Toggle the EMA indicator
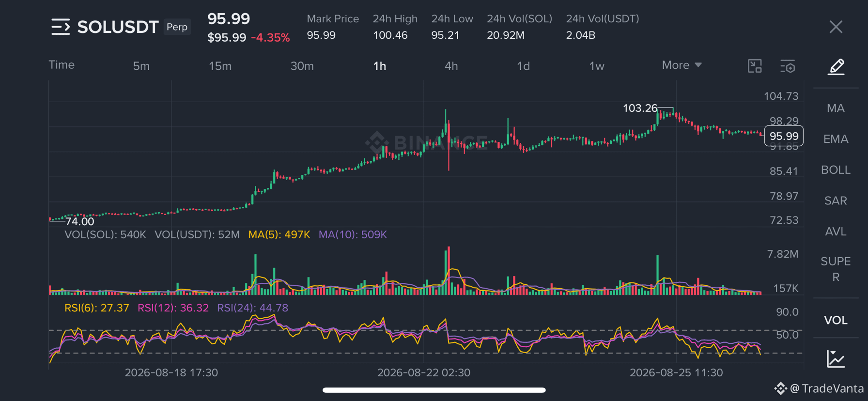Image resolution: width=868 pixels, height=401 pixels. [x=836, y=139]
